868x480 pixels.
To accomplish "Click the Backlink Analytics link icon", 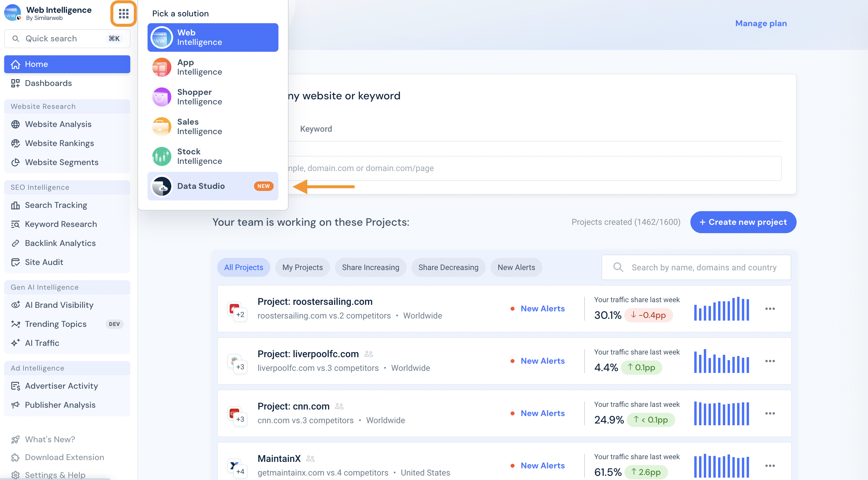I will click(x=15, y=243).
